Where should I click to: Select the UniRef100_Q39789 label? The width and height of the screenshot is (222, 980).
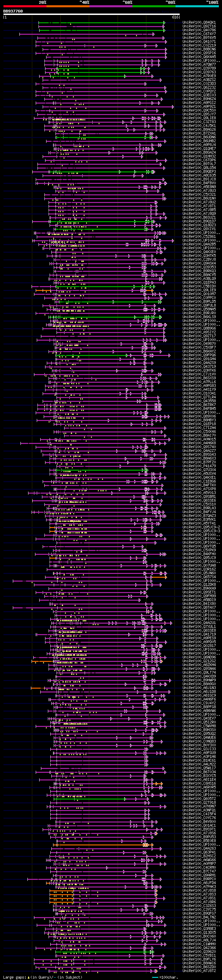199,68
